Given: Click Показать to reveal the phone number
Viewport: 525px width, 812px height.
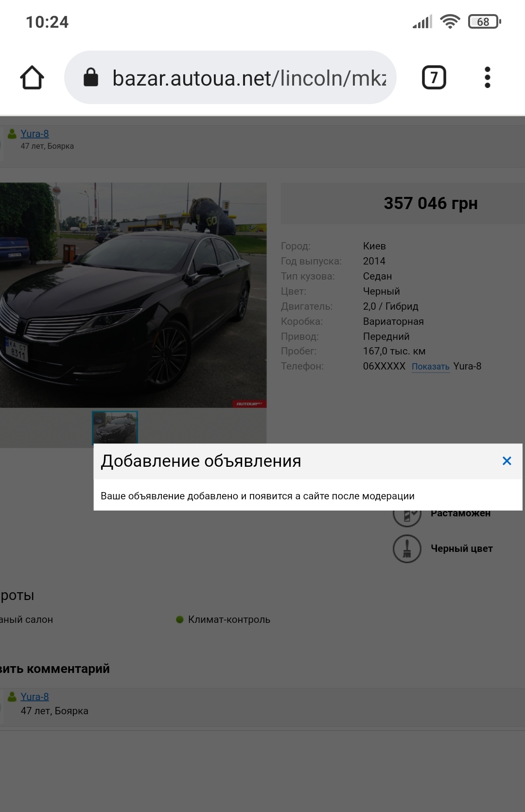Looking at the screenshot, I should tap(430, 367).
